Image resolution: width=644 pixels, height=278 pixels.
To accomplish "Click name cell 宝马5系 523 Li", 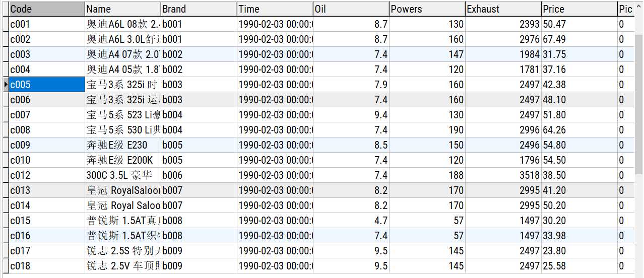I will pyautogui.click(x=123, y=115).
